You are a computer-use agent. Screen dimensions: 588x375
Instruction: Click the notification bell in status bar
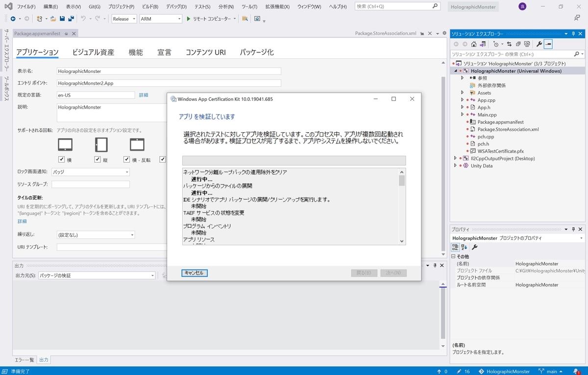577,372
